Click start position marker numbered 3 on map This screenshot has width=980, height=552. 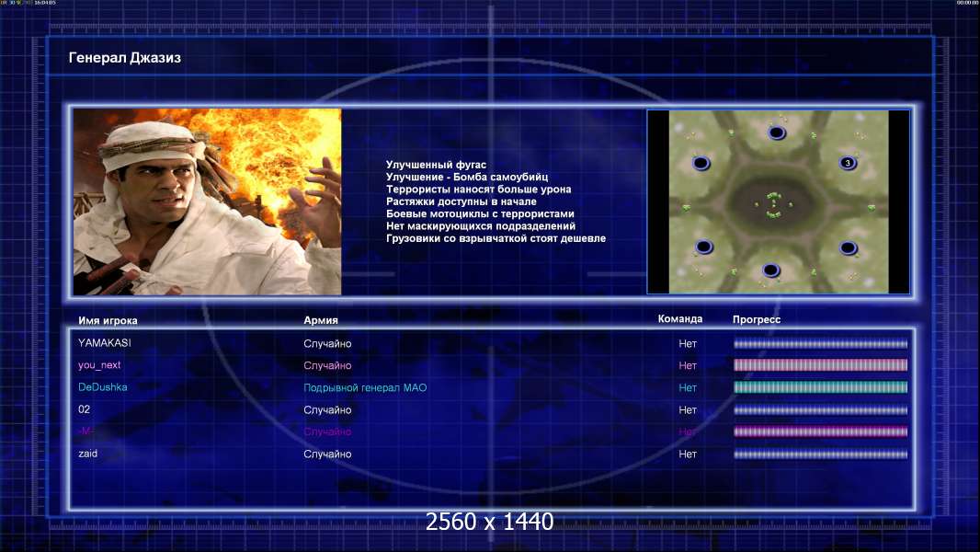click(848, 163)
